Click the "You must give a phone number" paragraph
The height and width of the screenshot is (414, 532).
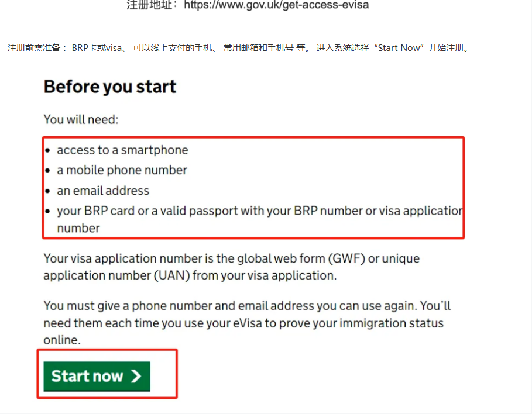point(246,323)
